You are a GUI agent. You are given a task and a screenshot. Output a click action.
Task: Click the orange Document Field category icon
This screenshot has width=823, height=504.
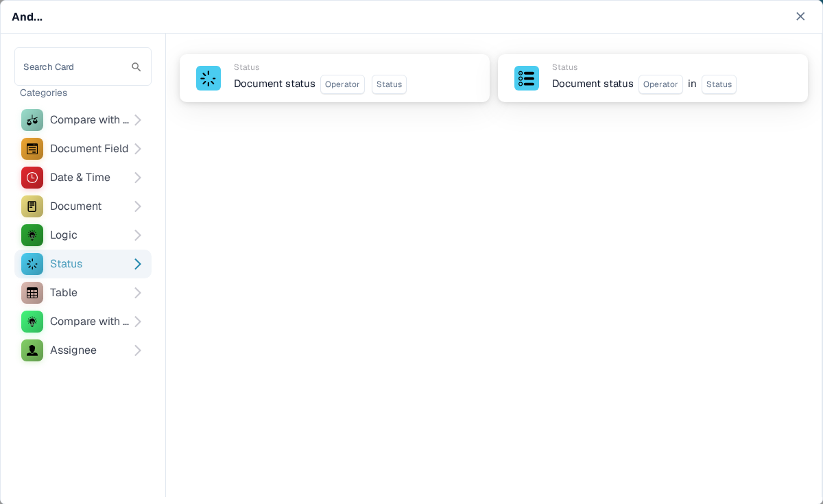pos(32,149)
